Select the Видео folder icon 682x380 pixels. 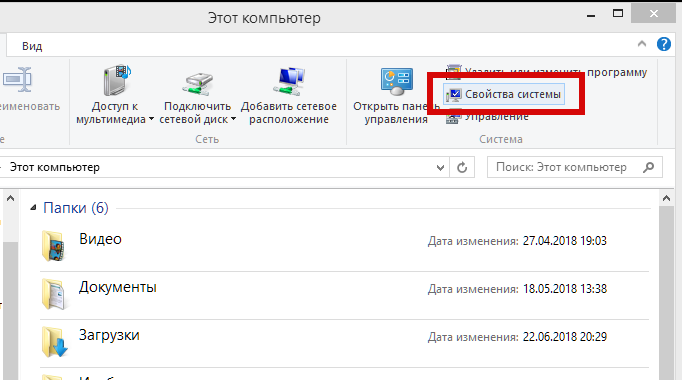(x=54, y=246)
